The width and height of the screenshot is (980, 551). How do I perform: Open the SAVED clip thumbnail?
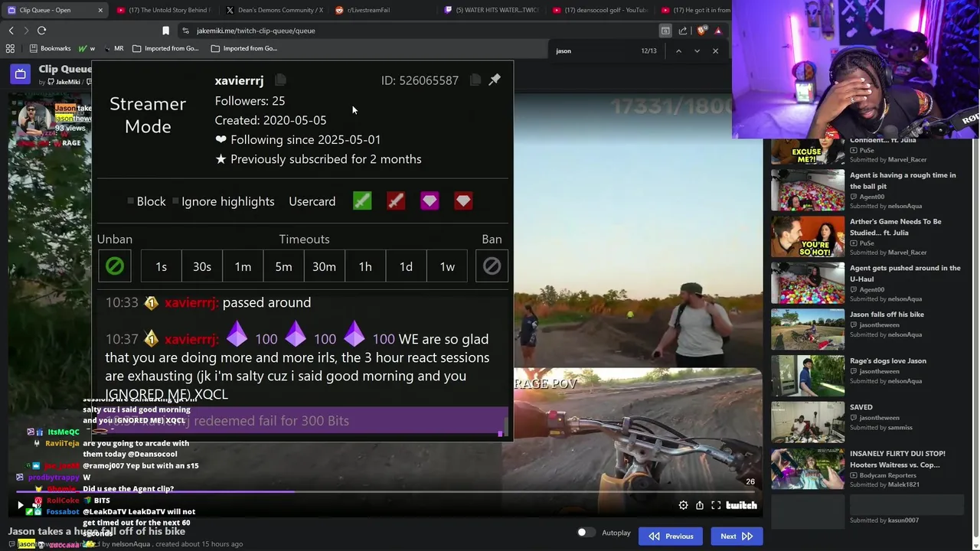click(x=808, y=422)
